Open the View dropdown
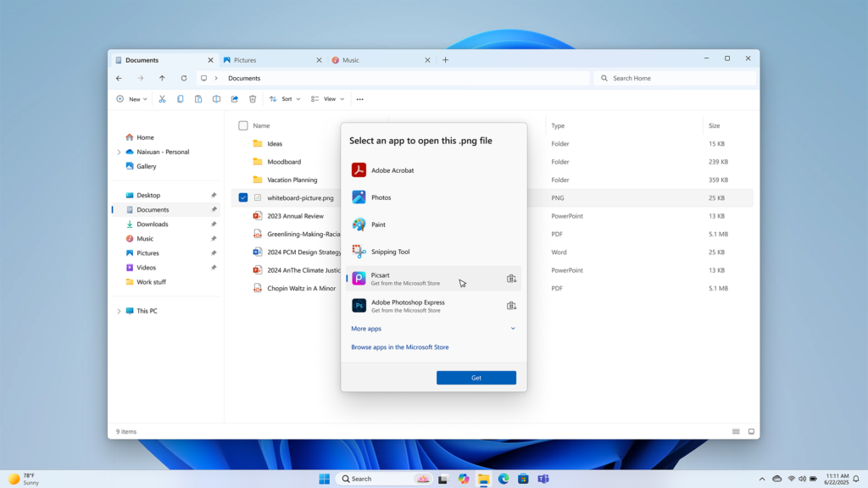Viewport: 868px width, 488px height. pyautogui.click(x=327, y=99)
